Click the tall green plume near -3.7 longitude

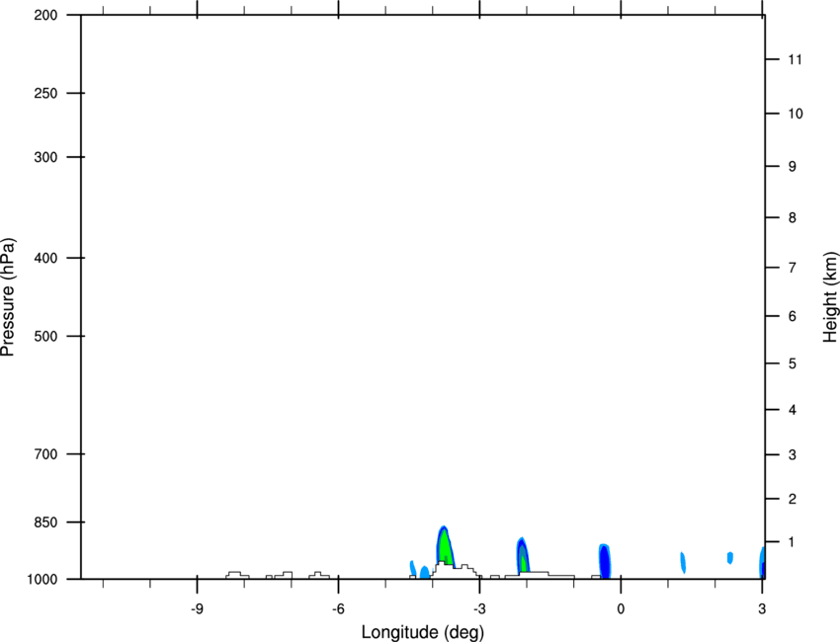[x=444, y=545]
